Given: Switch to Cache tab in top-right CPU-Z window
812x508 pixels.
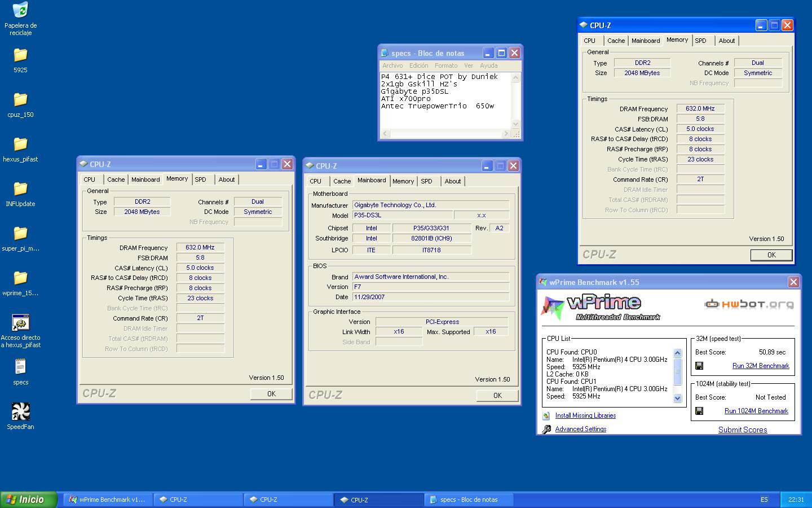Looking at the screenshot, I should coord(616,41).
